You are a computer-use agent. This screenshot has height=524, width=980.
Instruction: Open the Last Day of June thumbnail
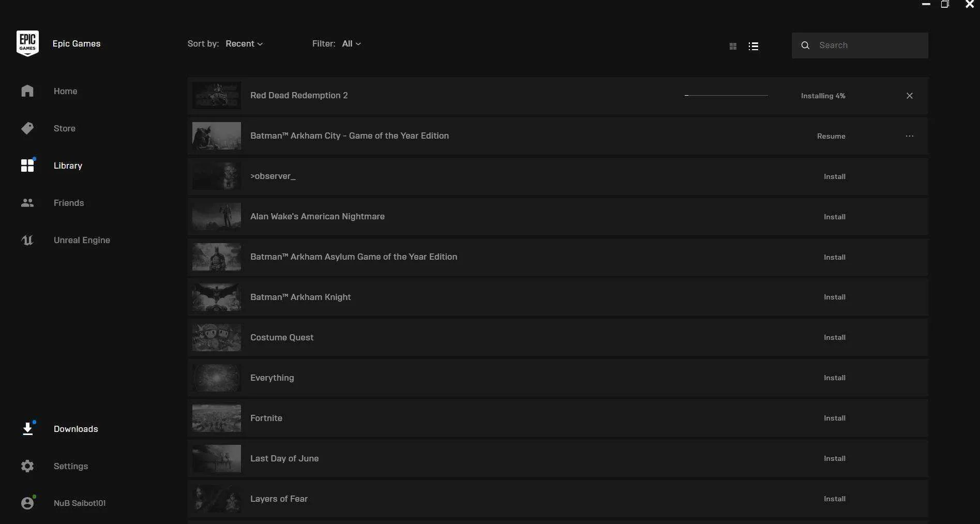click(217, 458)
